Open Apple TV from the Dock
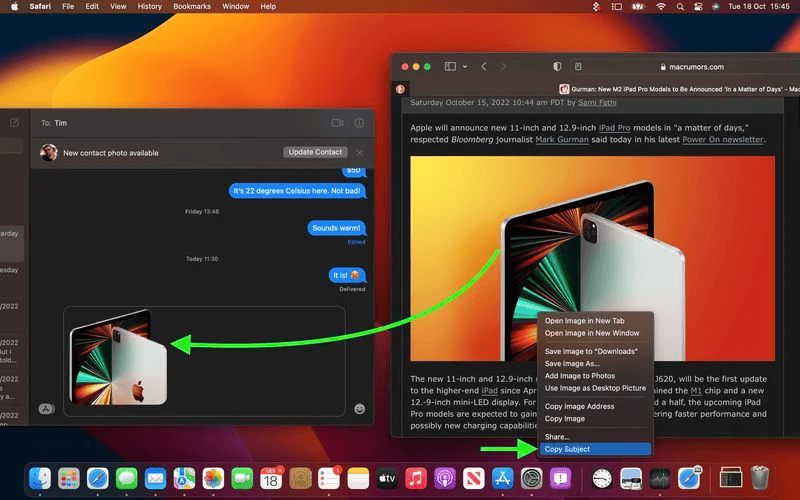Image resolution: width=800 pixels, height=500 pixels. [x=387, y=478]
